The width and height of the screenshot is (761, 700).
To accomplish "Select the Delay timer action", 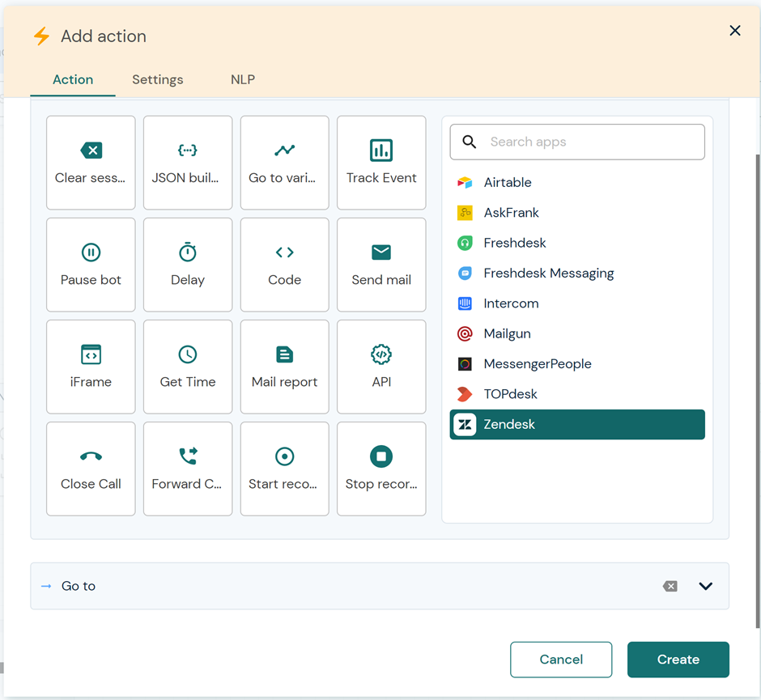I will (x=188, y=265).
